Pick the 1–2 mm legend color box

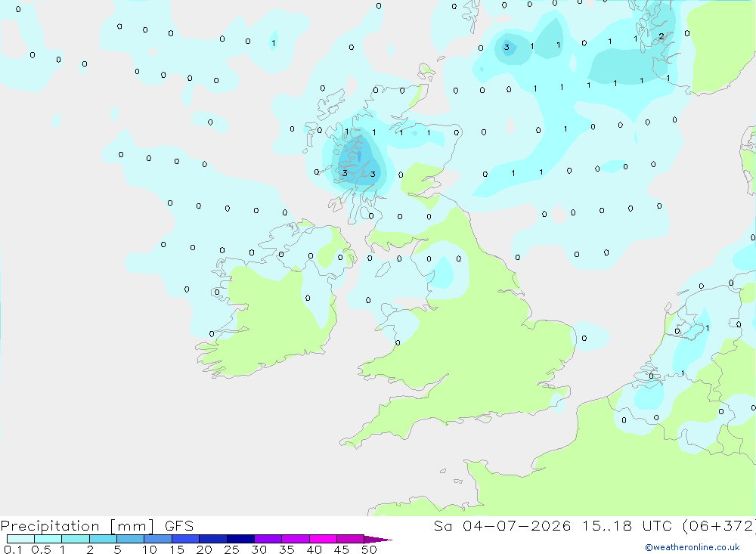coord(76,539)
